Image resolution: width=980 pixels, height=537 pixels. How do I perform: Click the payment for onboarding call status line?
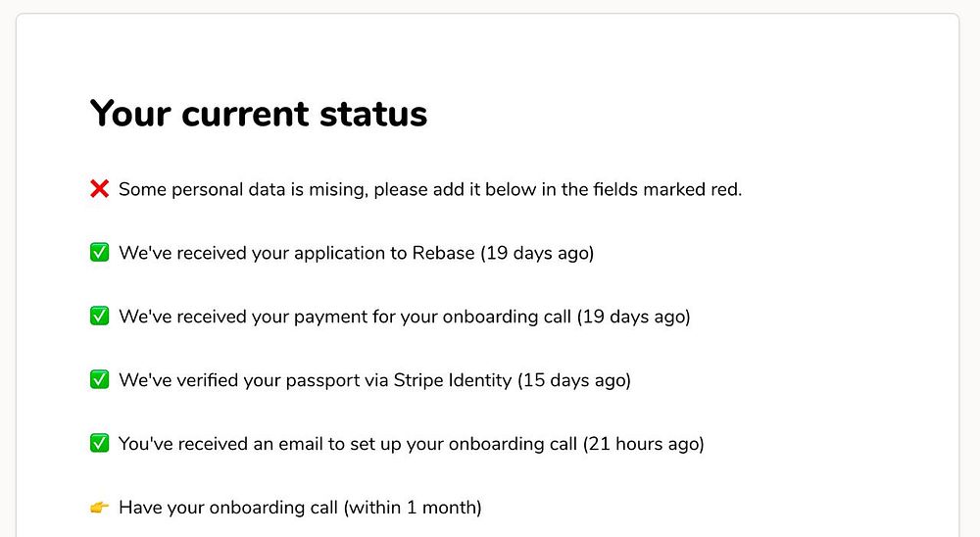click(405, 317)
